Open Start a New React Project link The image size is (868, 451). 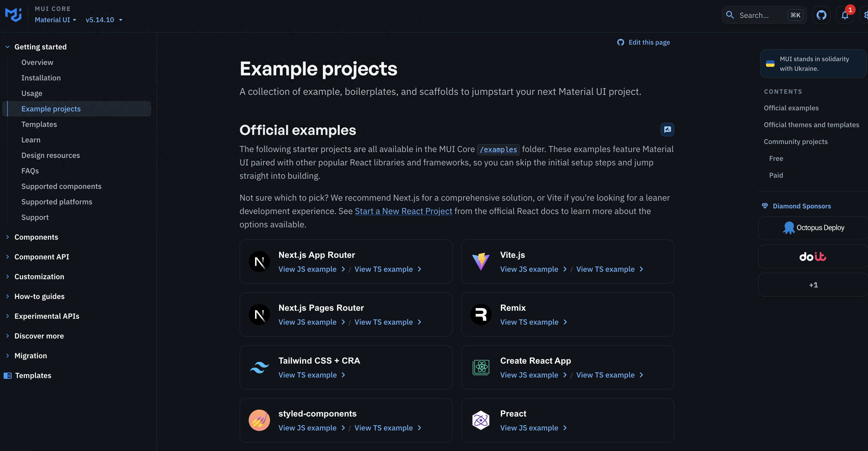[x=403, y=211]
